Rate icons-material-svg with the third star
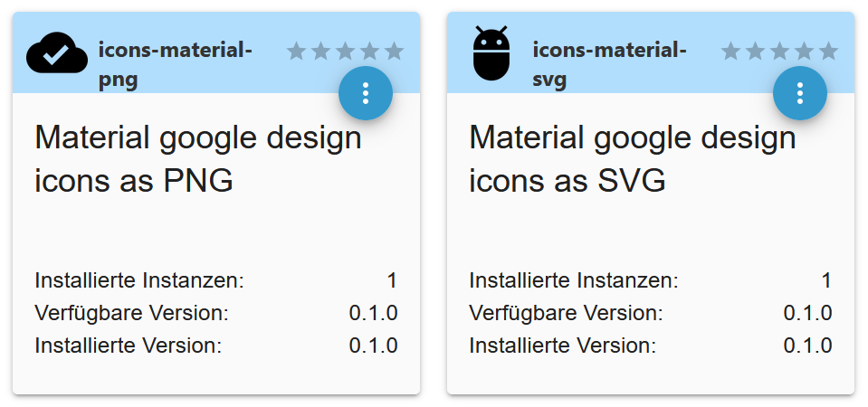This screenshot has width=868, height=407. [x=779, y=52]
